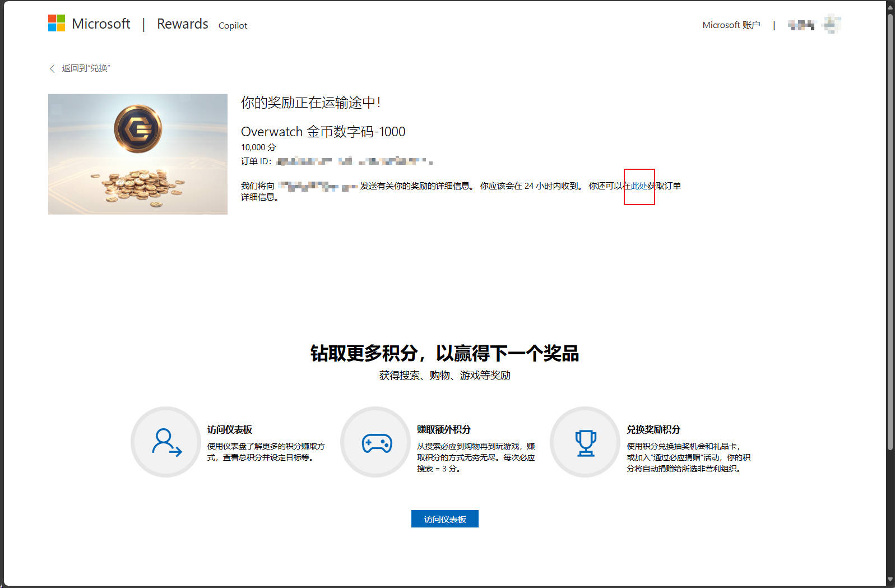The height and width of the screenshot is (588, 895).
Task: Go back via 返回到"兑换" link
Action: [x=86, y=68]
